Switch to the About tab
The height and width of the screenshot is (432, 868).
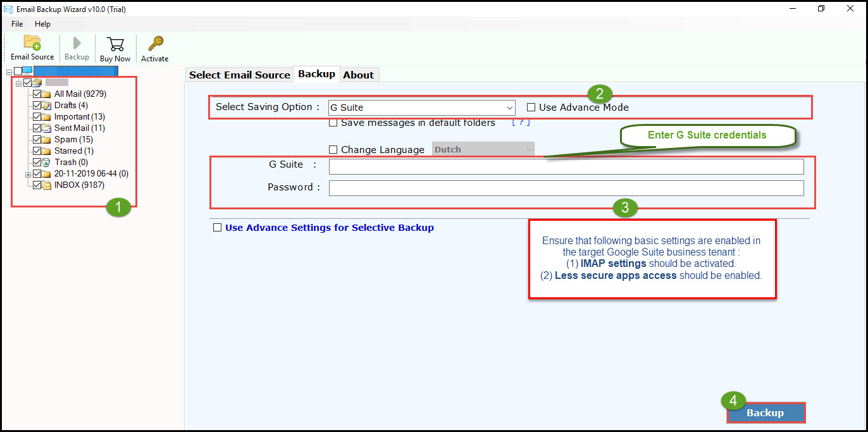pyautogui.click(x=359, y=75)
